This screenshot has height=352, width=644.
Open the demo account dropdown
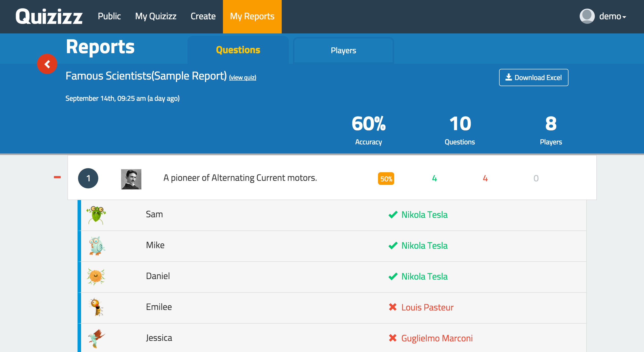point(612,16)
